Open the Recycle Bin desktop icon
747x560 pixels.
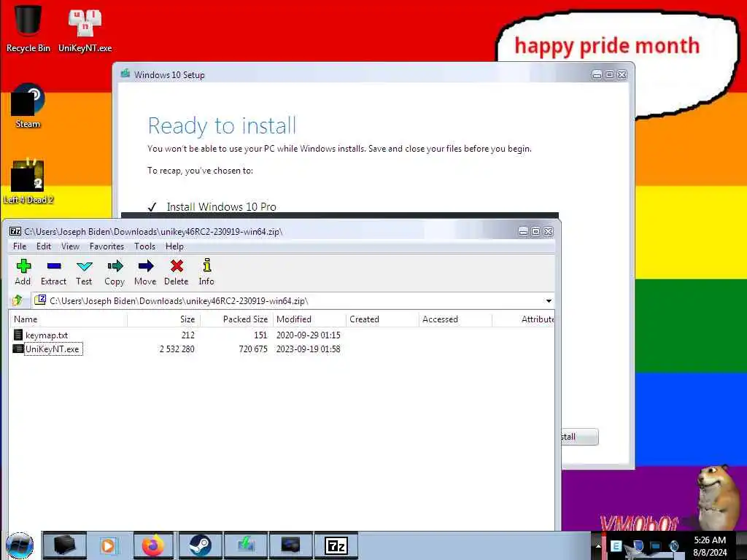[x=28, y=28]
